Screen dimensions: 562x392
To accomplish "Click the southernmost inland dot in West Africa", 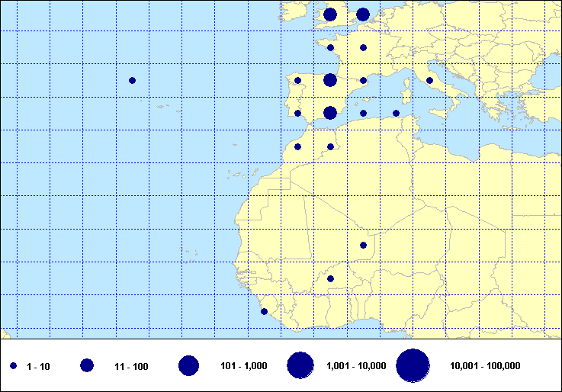I will pyautogui.click(x=330, y=278).
